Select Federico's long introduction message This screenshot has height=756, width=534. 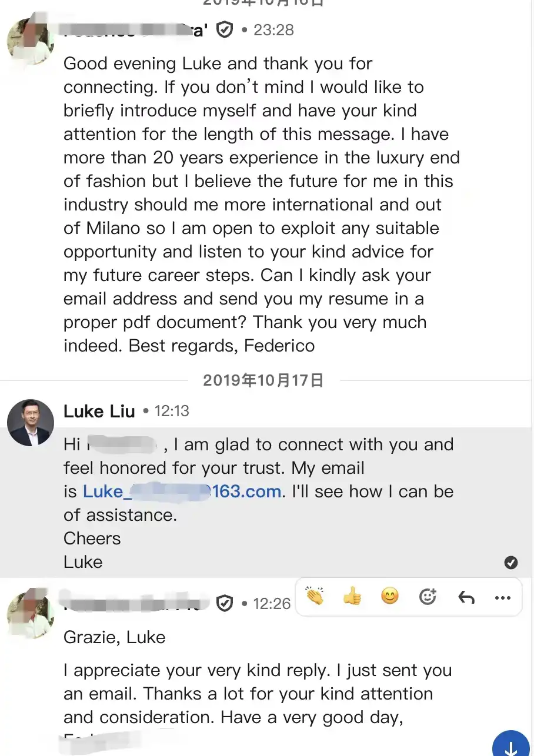tap(262, 205)
